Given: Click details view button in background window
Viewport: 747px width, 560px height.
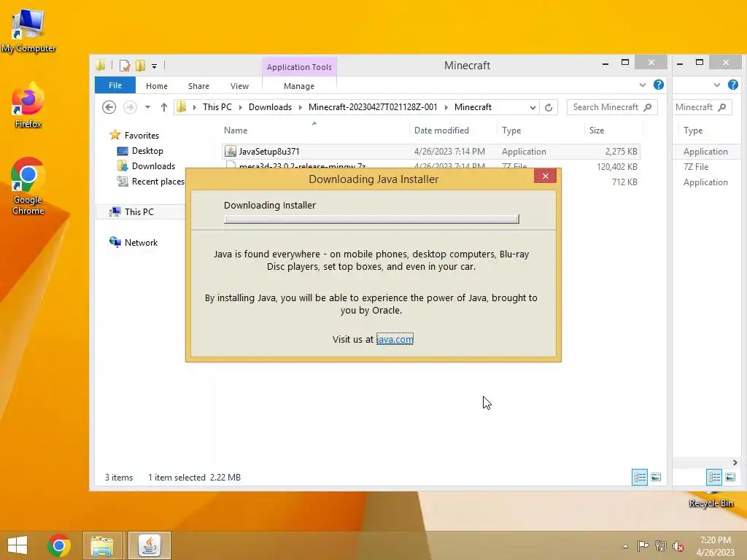Looking at the screenshot, I should pos(714,477).
